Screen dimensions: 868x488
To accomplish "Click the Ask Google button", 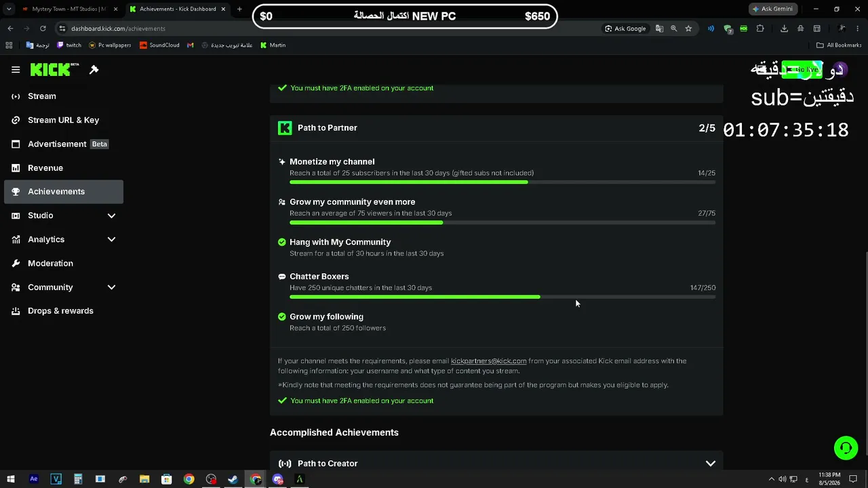I will click(x=625, y=28).
